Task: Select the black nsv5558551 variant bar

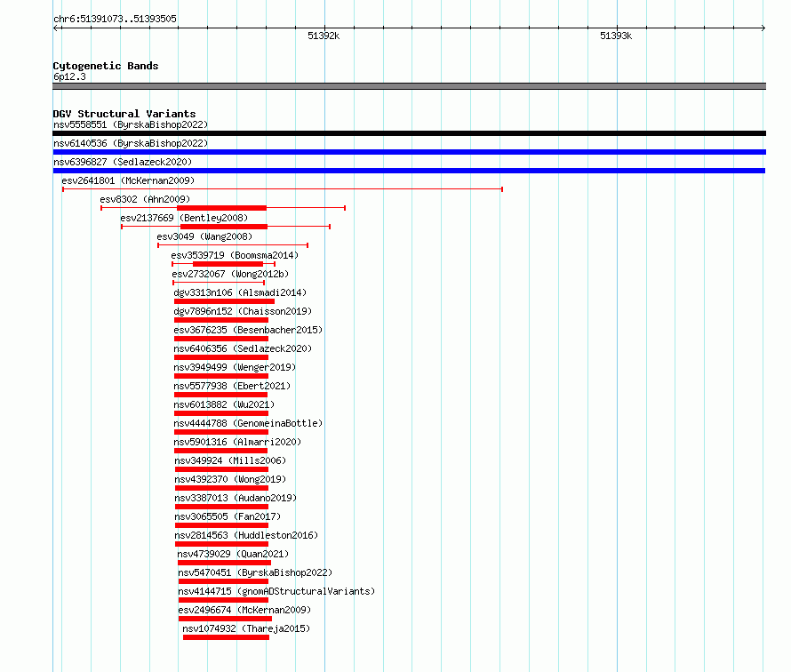Action: (409, 133)
